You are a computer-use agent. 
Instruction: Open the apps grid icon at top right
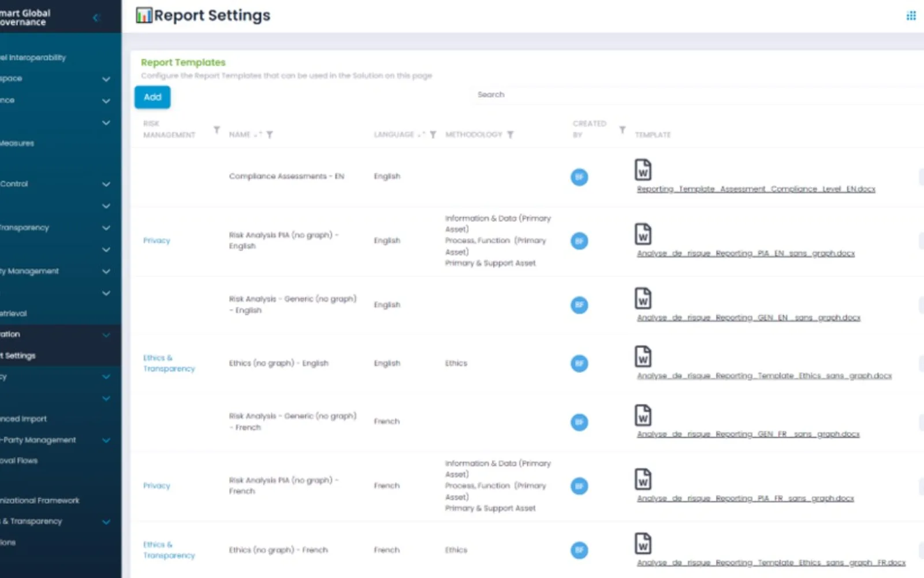coord(911,16)
